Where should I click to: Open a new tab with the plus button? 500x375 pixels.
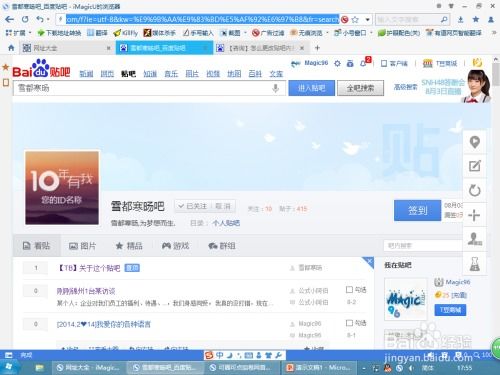317,48
